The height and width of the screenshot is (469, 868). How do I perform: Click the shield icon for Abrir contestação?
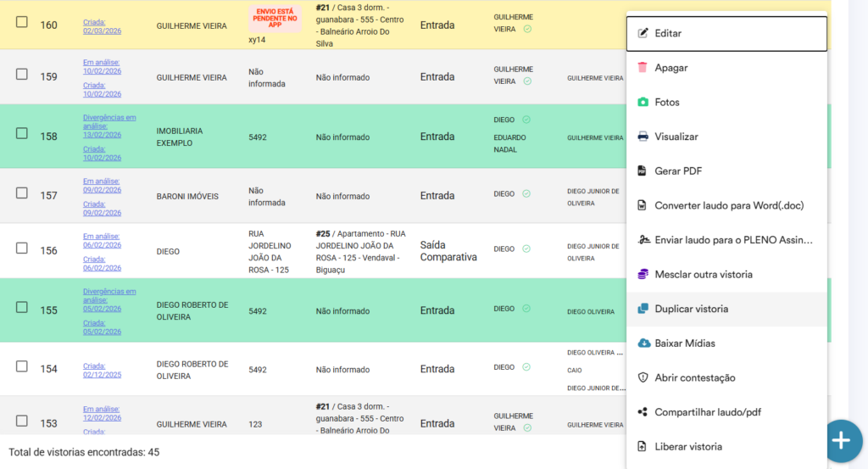[x=643, y=377]
